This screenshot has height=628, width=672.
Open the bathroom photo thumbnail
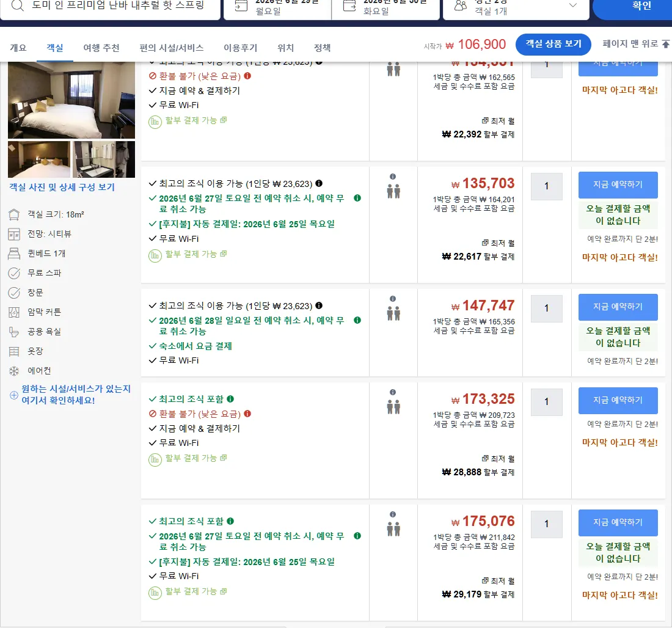point(104,159)
